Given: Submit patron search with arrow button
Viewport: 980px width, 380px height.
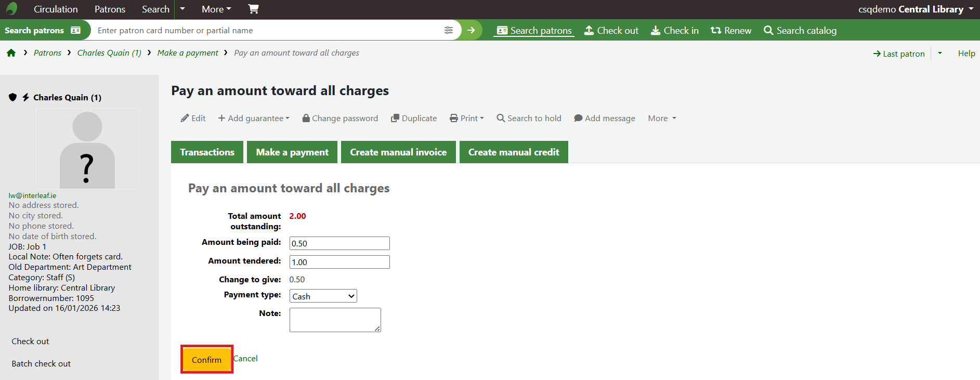Looking at the screenshot, I should click(471, 30).
